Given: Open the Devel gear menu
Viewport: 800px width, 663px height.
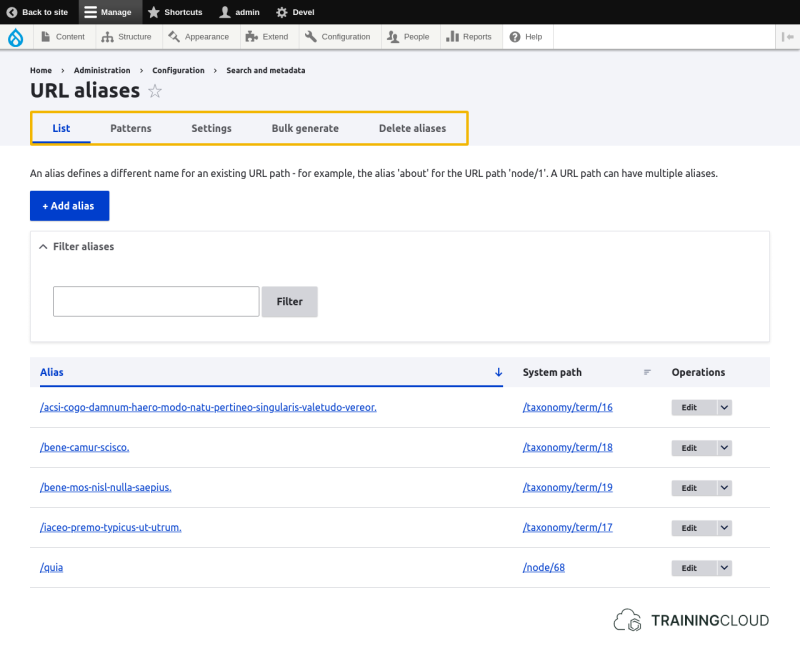Looking at the screenshot, I should [295, 12].
